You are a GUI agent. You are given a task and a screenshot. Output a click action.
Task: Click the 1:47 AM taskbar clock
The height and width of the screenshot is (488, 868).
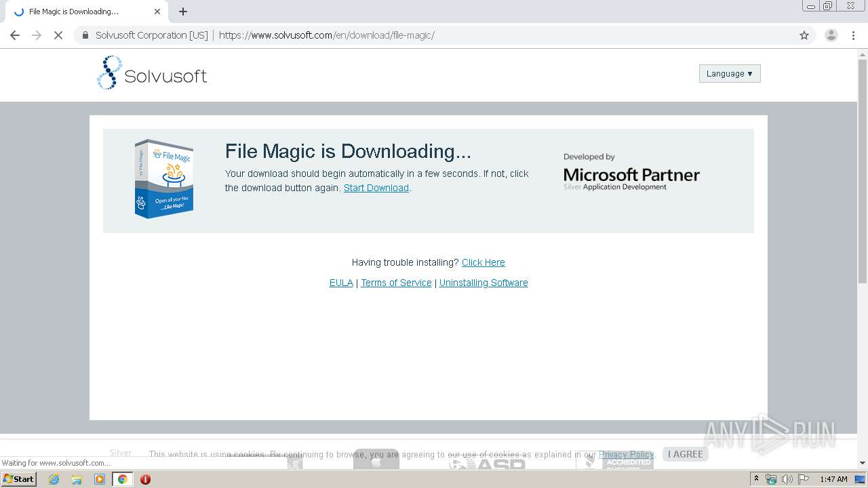pos(833,479)
